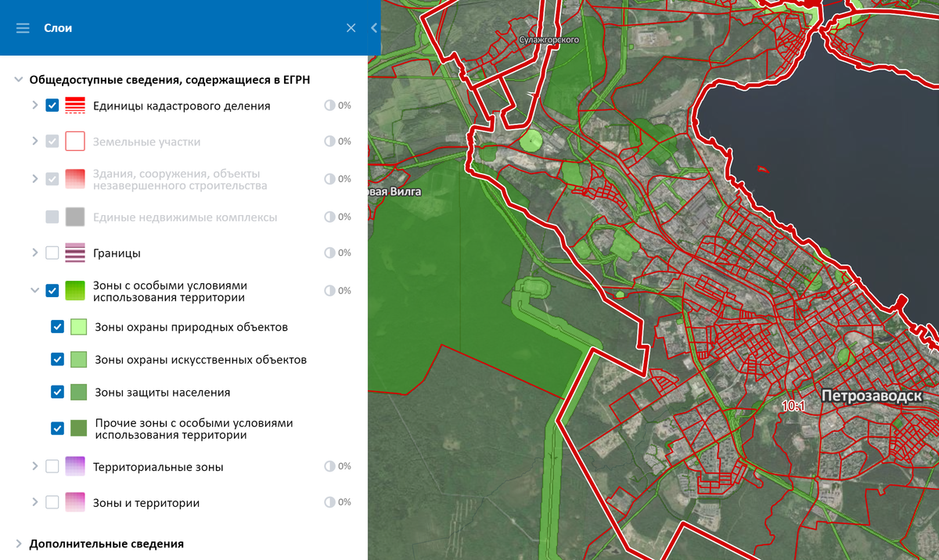Adjust opacity icon for Единые недвижимые комплексы

(329, 217)
